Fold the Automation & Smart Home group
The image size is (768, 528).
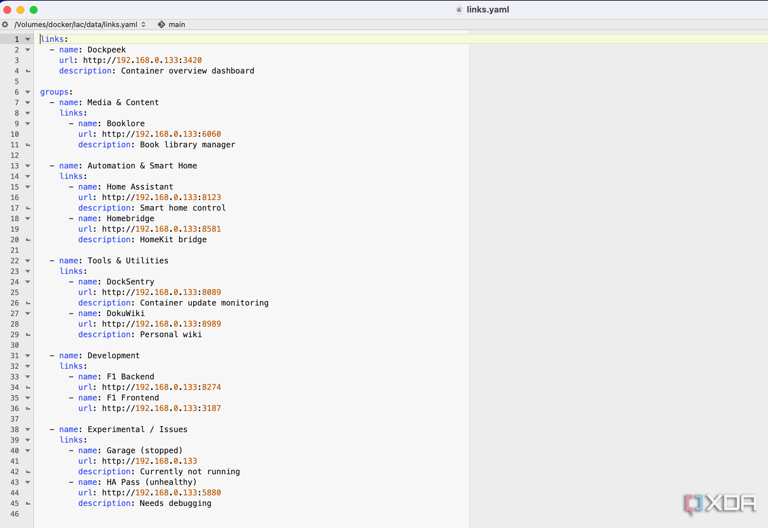tap(28, 166)
